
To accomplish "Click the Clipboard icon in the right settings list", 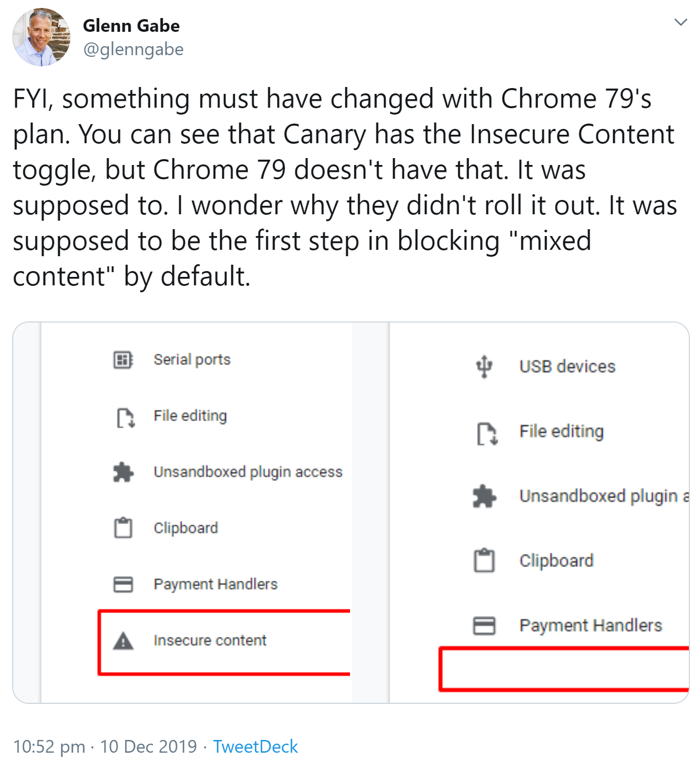I will (x=484, y=561).
